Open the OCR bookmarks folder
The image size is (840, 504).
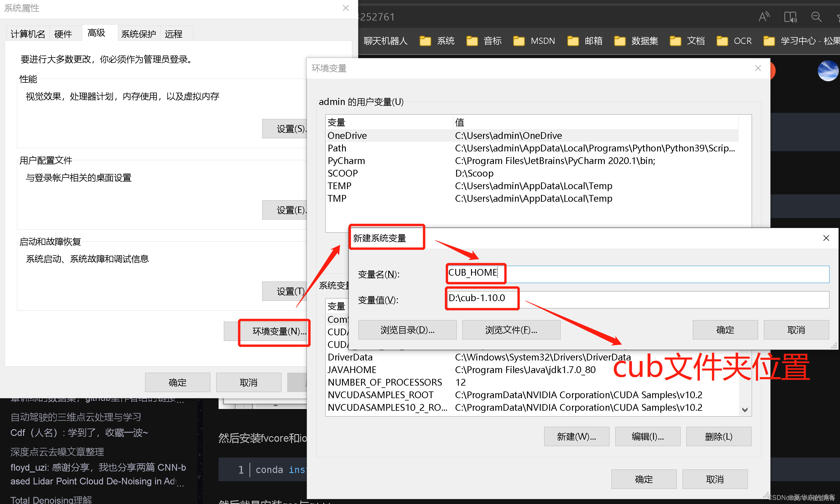pos(734,41)
